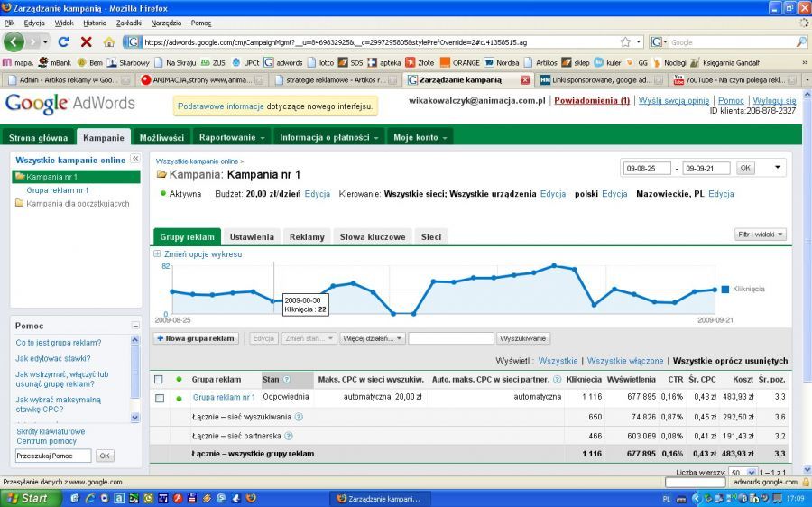Switch to the Słowa kluczowe tab
Screen dimensions: 812x507
pos(373,236)
